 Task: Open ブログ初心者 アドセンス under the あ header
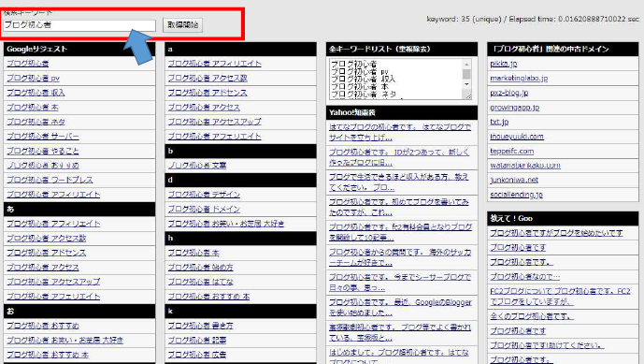[47, 253]
